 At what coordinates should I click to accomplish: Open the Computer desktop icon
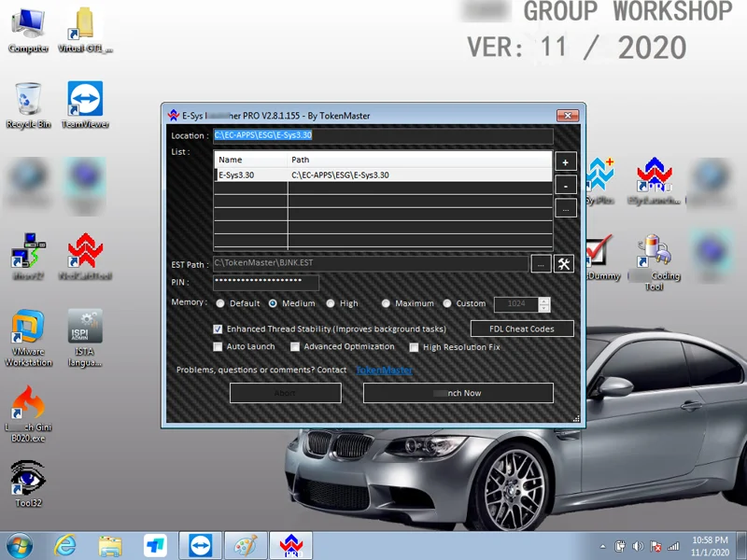[28, 31]
